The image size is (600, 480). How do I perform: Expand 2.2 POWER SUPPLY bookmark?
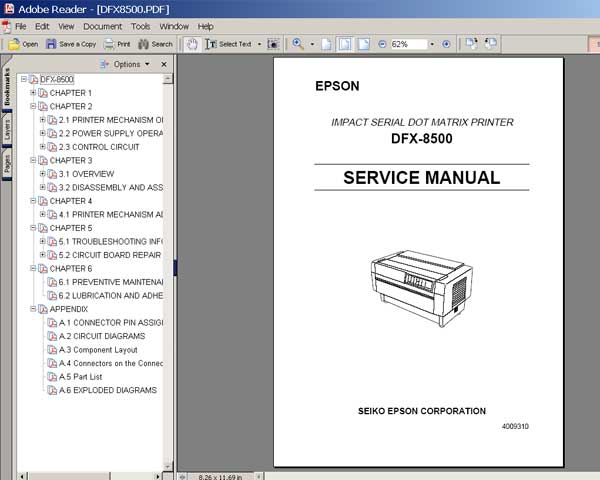click(x=42, y=133)
